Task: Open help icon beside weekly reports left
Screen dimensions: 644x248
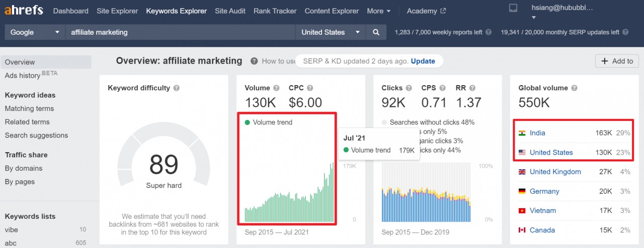Action: pos(488,32)
